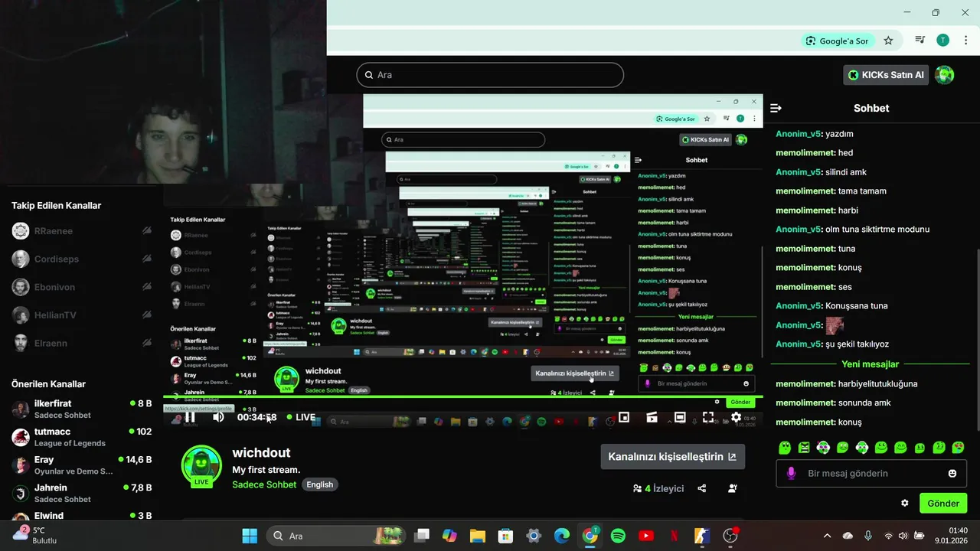This screenshot has height=551, width=980.
Task: Collapse the Sohbet chat panel
Action: pos(776,108)
